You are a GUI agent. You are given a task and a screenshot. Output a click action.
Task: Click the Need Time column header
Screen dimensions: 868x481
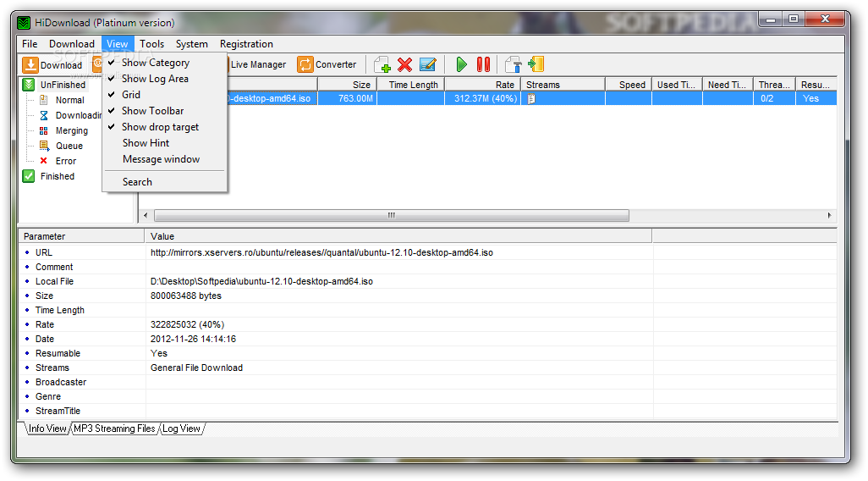click(x=728, y=85)
